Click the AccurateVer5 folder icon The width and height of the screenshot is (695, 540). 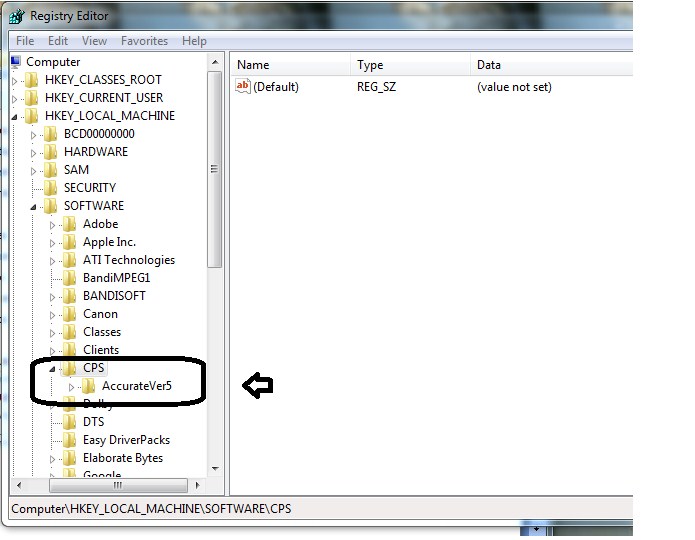pyautogui.click(x=88, y=386)
